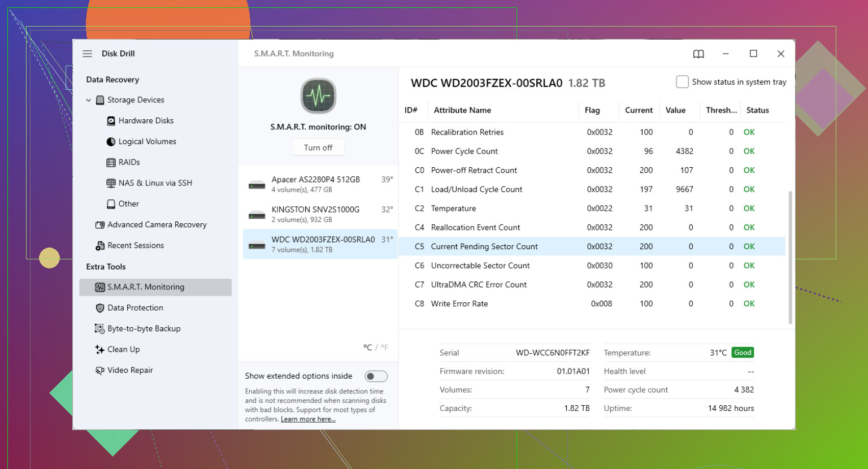Click the KINGSTON SNV2S1000G drive icon
This screenshot has height=469, width=868.
[x=257, y=214]
